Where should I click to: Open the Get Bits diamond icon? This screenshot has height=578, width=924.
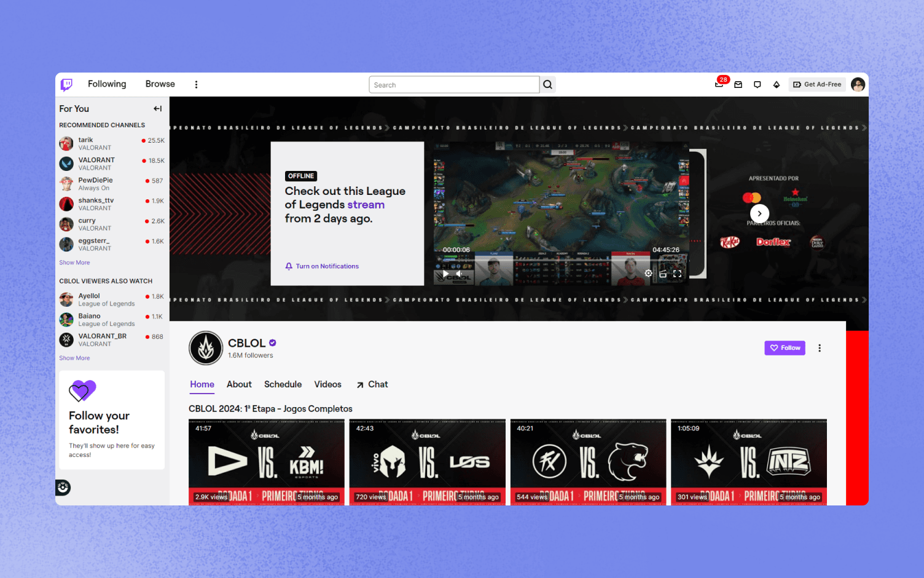(x=776, y=85)
